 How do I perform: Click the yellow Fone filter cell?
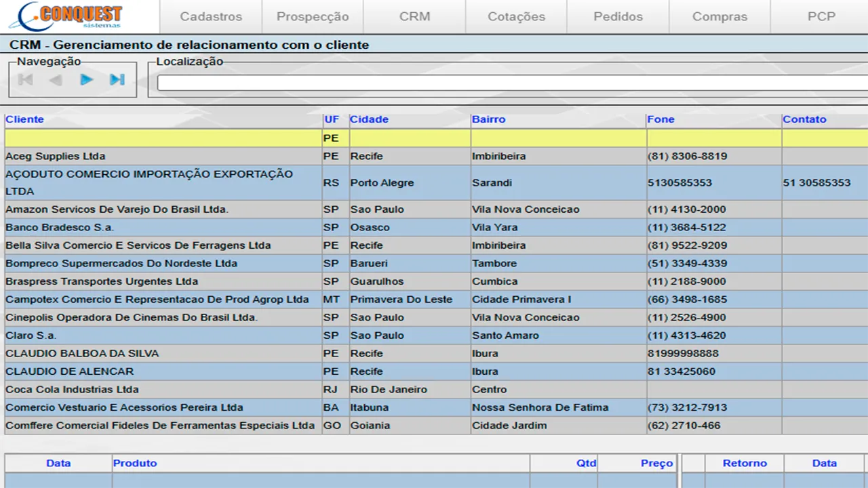714,138
